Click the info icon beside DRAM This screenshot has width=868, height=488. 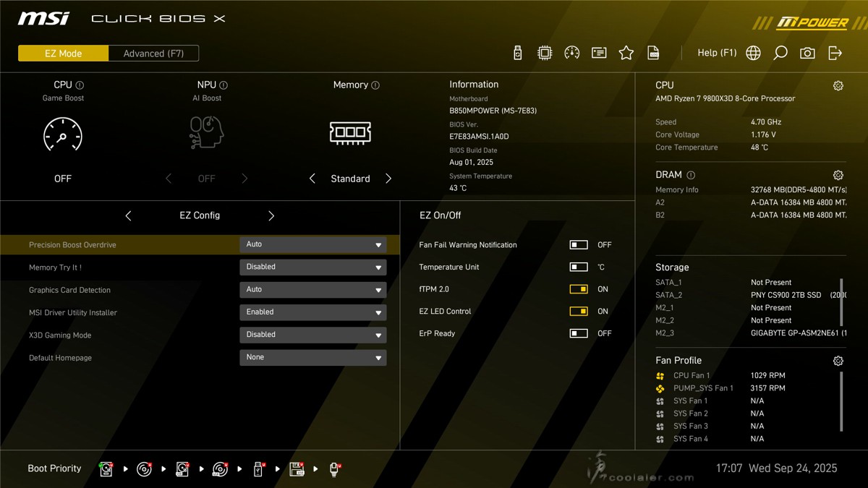(691, 175)
